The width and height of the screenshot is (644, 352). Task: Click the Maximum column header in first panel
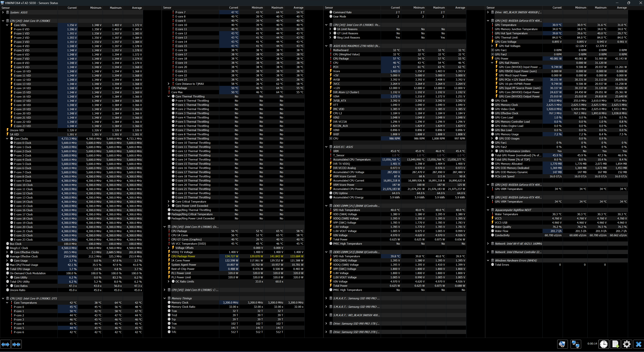(x=116, y=8)
